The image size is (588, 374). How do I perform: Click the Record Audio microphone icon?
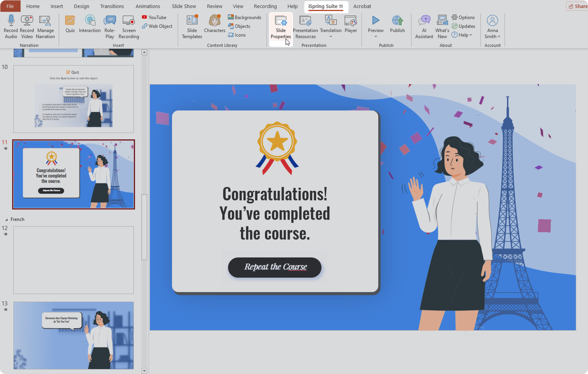pyautogui.click(x=11, y=21)
